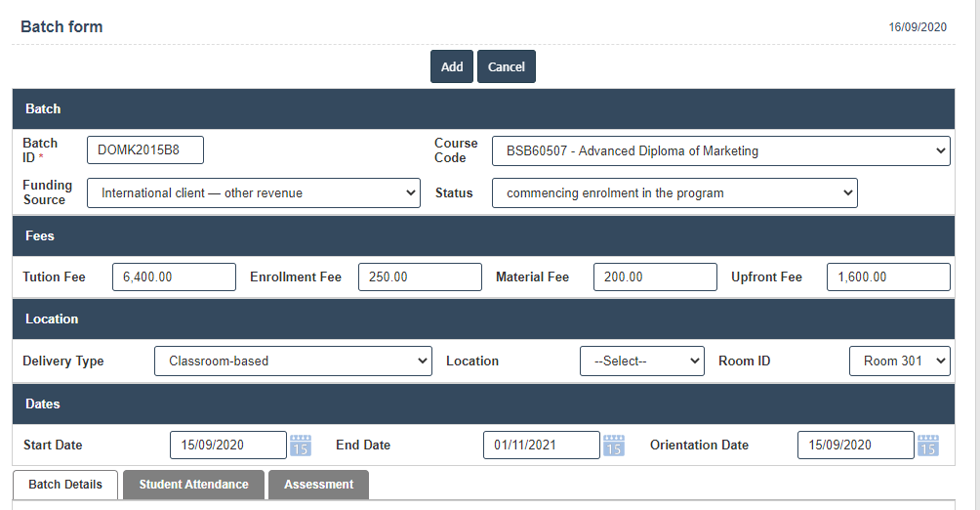This screenshot has width=980, height=510.
Task: Expand the Course Code dropdown
Action: tap(720, 151)
